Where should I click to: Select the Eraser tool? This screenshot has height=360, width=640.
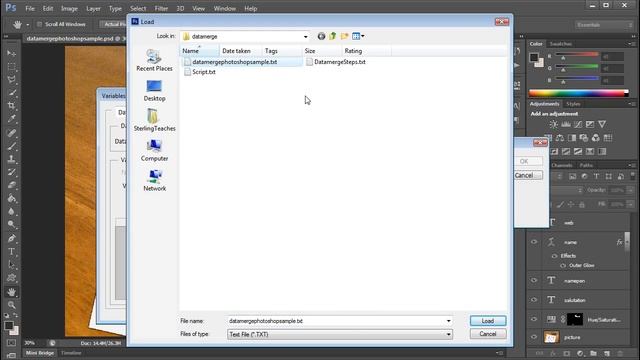point(11,185)
